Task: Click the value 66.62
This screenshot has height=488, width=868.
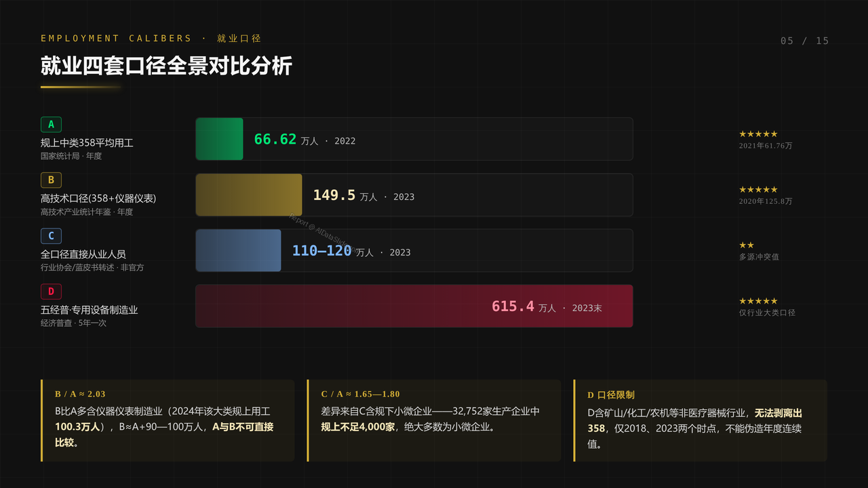Action: click(275, 139)
